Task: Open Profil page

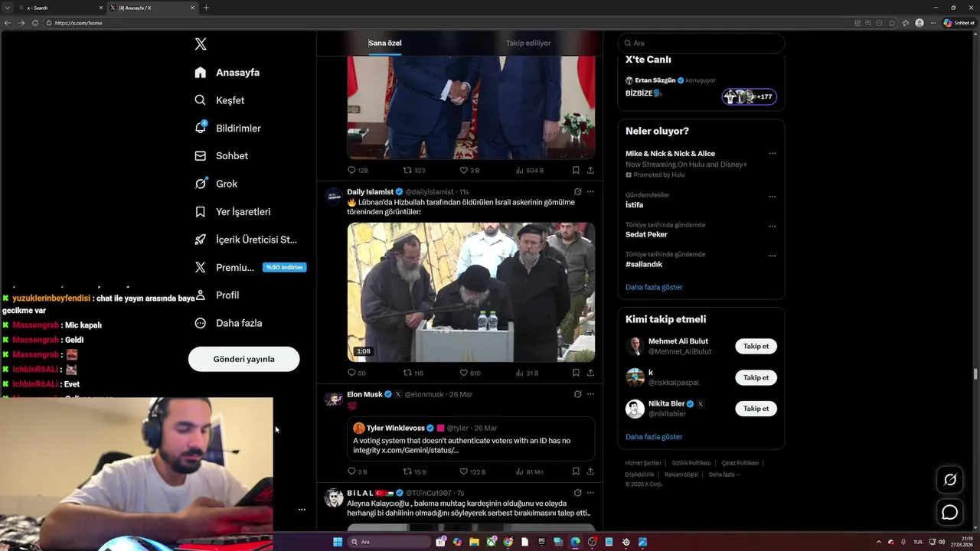Action: (217, 295)
